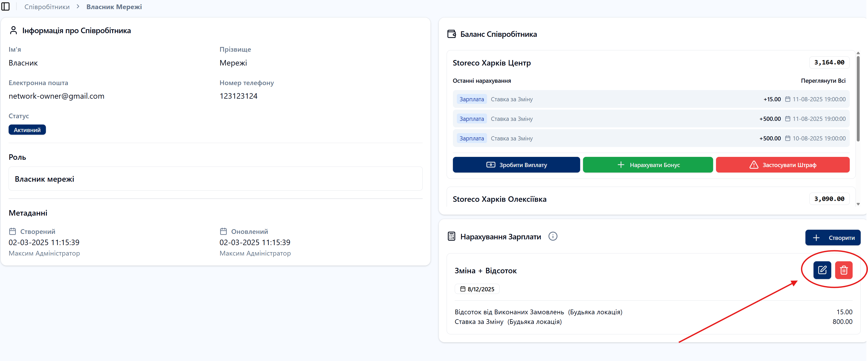Select the +15.00 Зарплата accrual row
This screenshot has width=868, height=361.
pyautogui.click(x=651, y=99)
